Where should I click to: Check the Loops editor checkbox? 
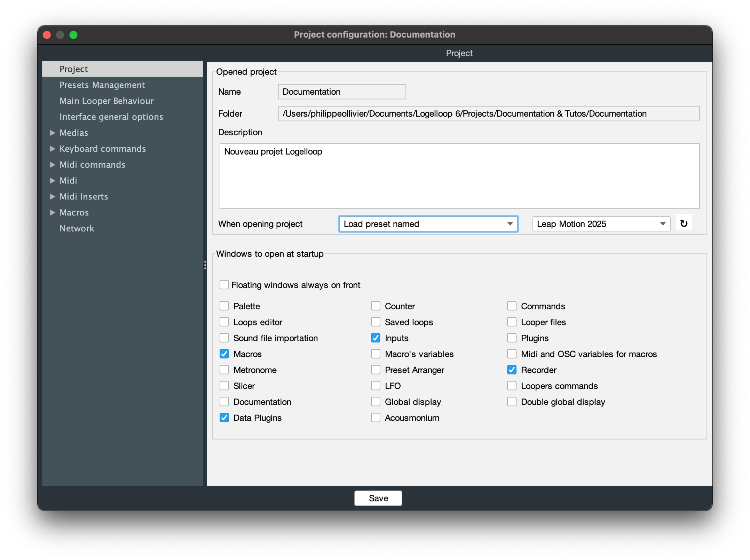pos(224,322)
